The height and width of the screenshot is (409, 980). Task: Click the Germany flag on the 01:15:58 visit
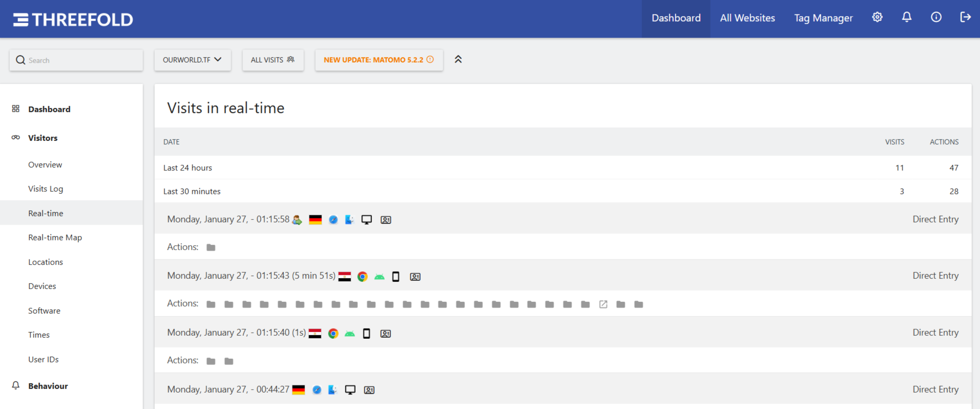tap(316, 220)
